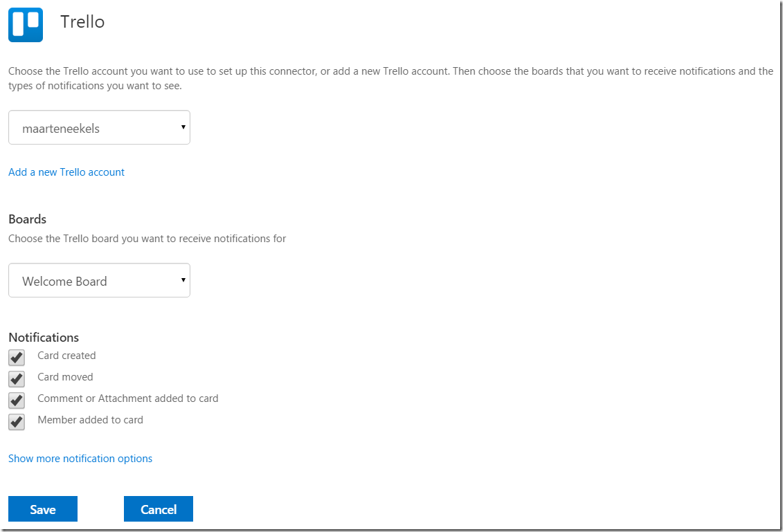Click the arrow on the account selector
The width and height of the screenshot is (783, 532).
(x=183, y=127)
